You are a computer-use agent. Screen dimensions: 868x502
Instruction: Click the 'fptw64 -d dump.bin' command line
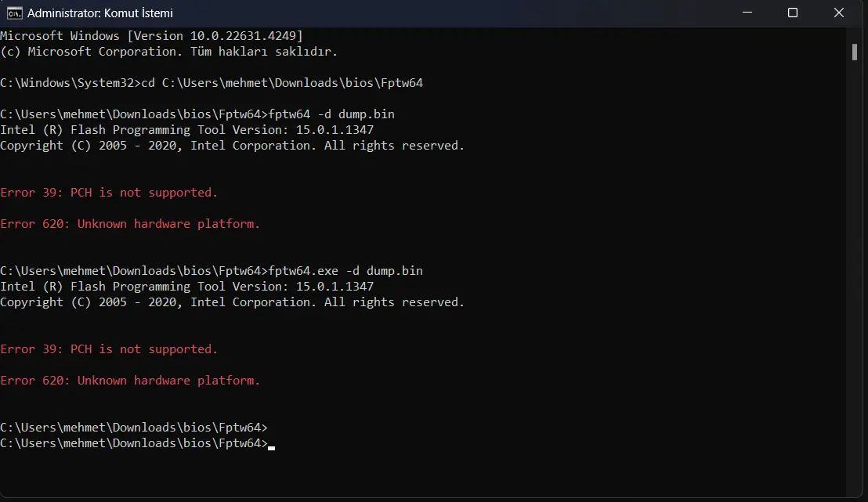point(197,114)
